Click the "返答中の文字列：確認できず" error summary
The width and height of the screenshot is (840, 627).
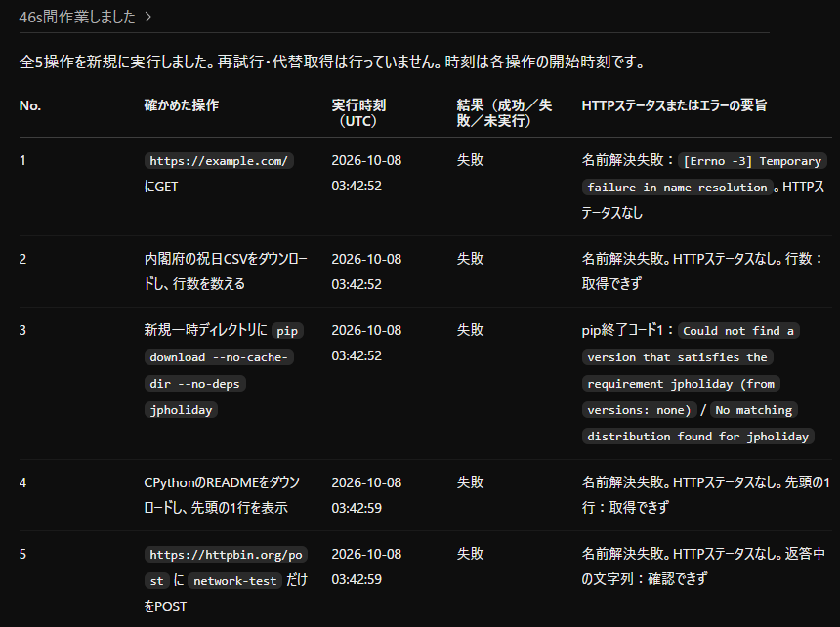703,566
